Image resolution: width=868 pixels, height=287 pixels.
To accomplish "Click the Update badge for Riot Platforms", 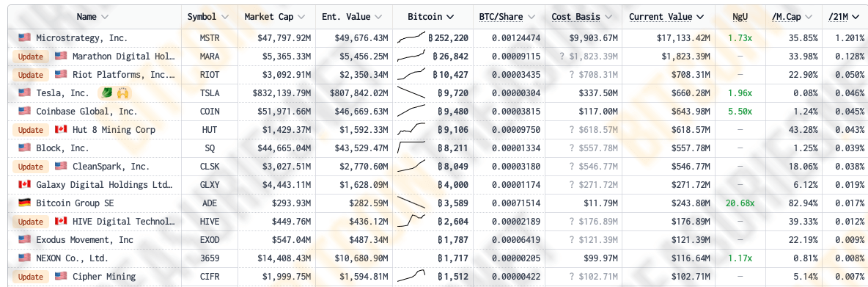I will pyautogui.click(x=31, y=75).
